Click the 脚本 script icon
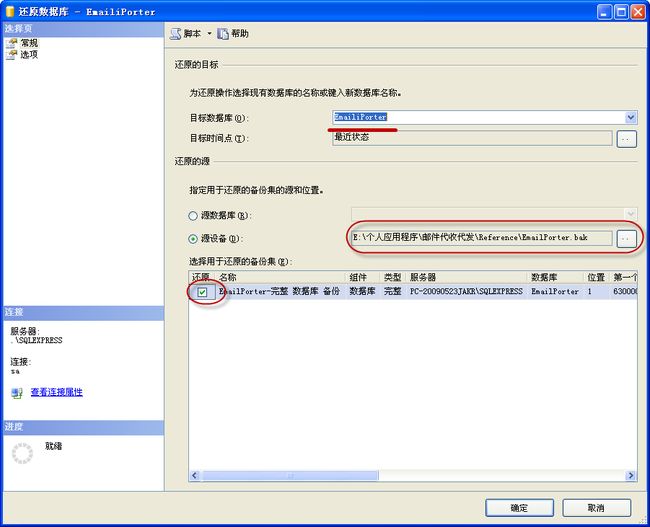 click(176, 34)
